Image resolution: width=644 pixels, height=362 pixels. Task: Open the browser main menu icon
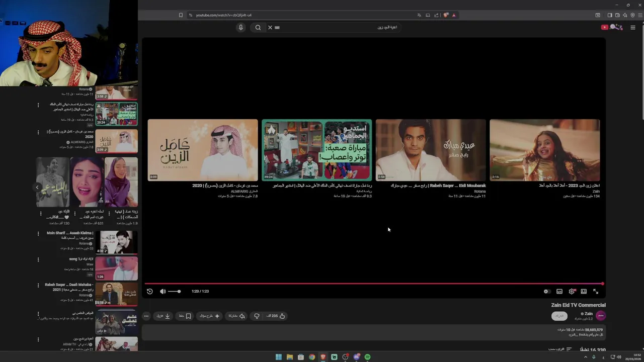(x=640, y=15)
